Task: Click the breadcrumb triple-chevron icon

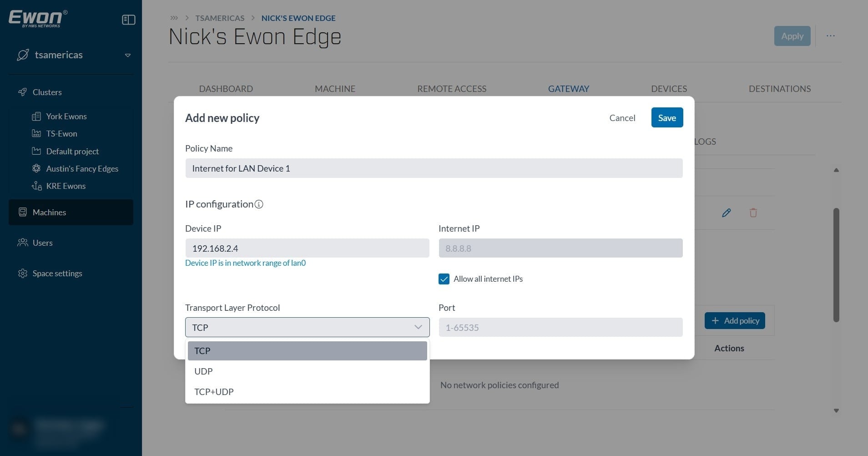Action: (174, 18)
